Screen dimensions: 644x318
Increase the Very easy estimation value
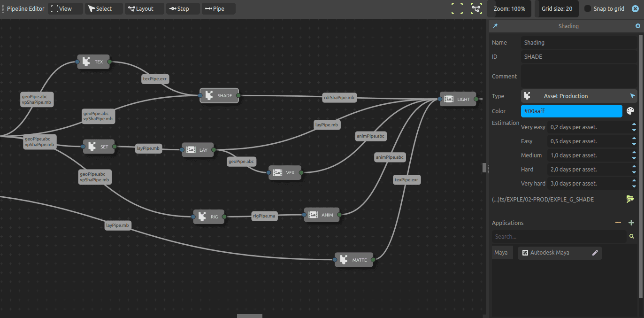635,124
